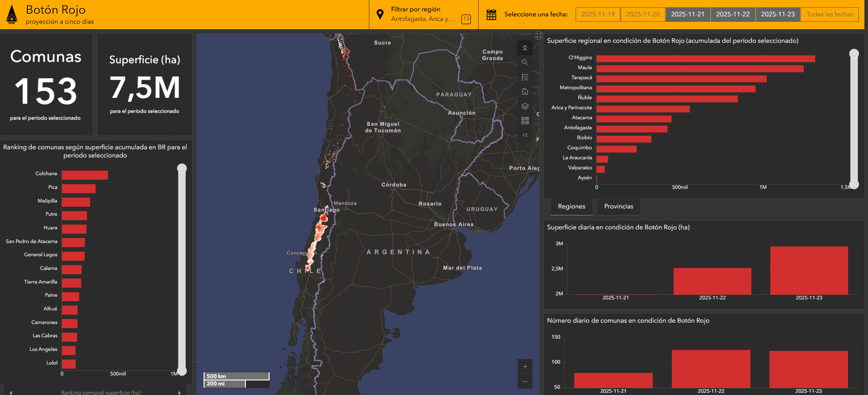Viewport: 868px width, 395px height.
Task: Click the Calama label in ranking
Action: click(49, 268)
